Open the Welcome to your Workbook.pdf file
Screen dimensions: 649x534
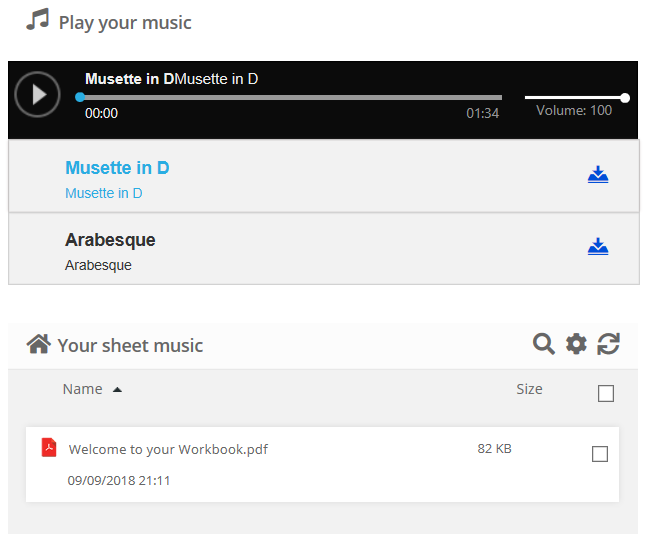[168, 449]
